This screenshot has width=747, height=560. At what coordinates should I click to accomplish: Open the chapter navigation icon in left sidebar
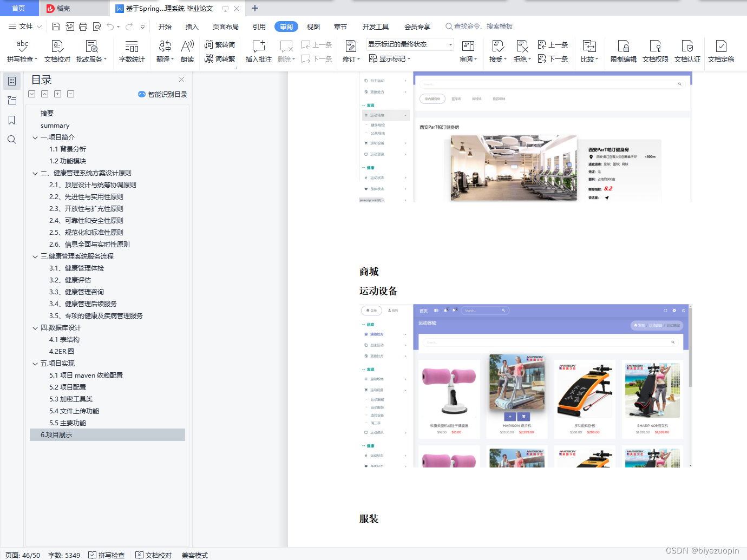point(12,101)
